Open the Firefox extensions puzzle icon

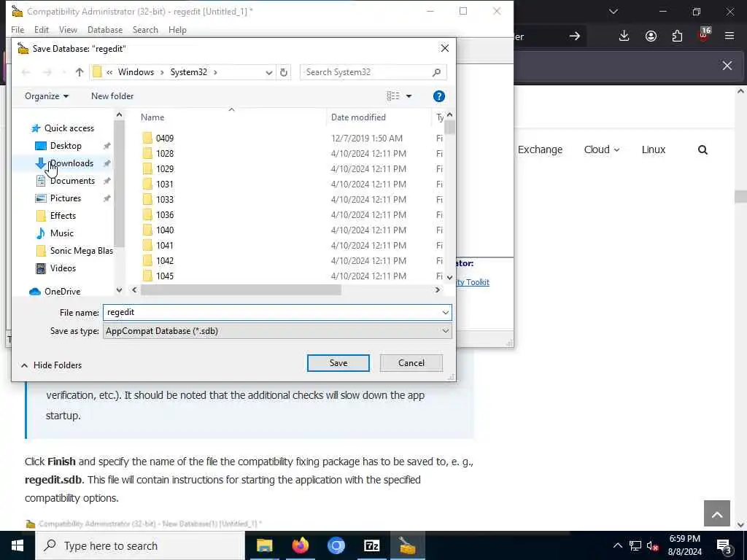(677, 36)
